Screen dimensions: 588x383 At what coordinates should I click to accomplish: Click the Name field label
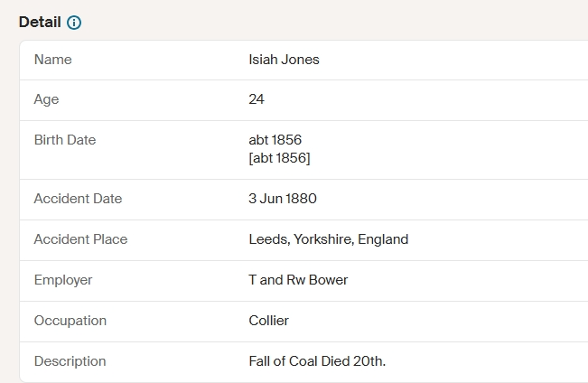click(x=53, y=60)
